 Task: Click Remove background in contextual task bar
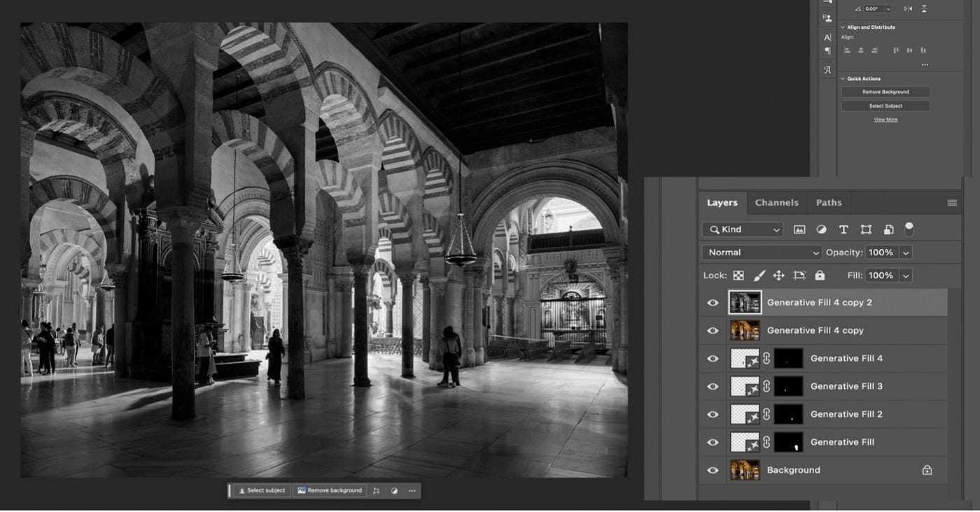coord(330,491)
